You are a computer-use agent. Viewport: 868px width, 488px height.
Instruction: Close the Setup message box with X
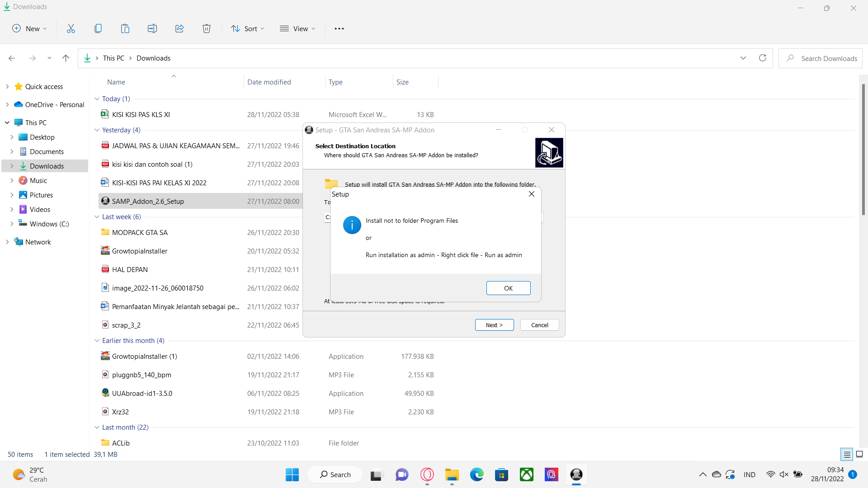pos(532,194)
